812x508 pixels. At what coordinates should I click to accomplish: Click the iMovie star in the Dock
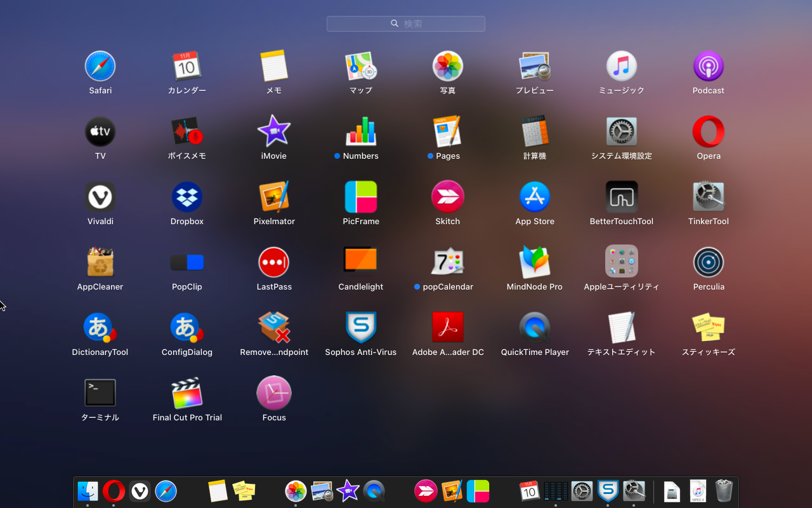[x=348, y=491]
